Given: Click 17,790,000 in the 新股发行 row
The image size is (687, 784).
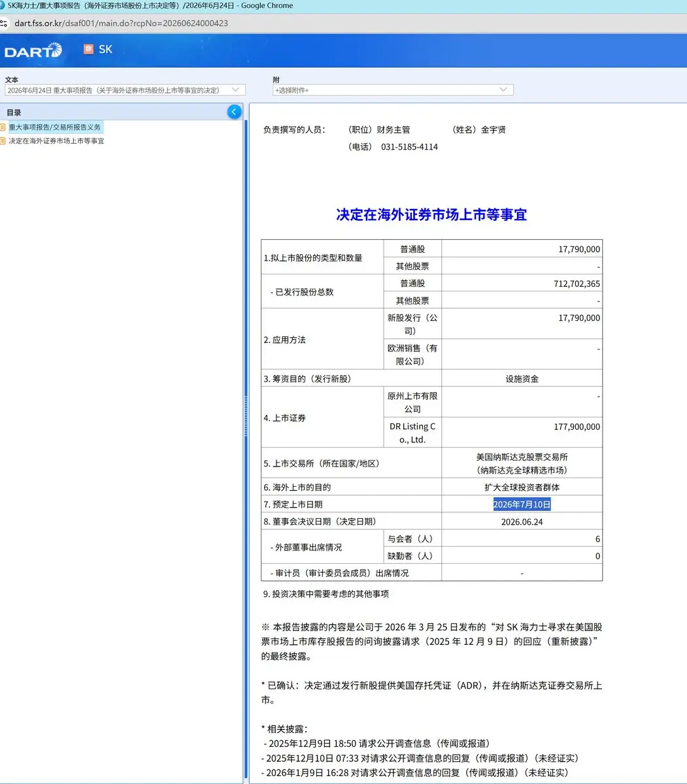Looking at the screenshot, I should click(579, 318).
